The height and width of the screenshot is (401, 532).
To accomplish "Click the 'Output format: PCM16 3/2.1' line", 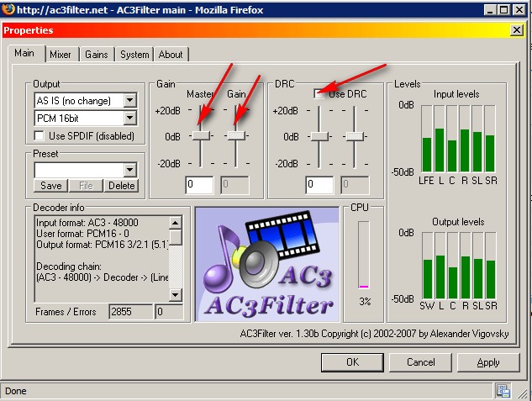I will click(x=103, y=245).
